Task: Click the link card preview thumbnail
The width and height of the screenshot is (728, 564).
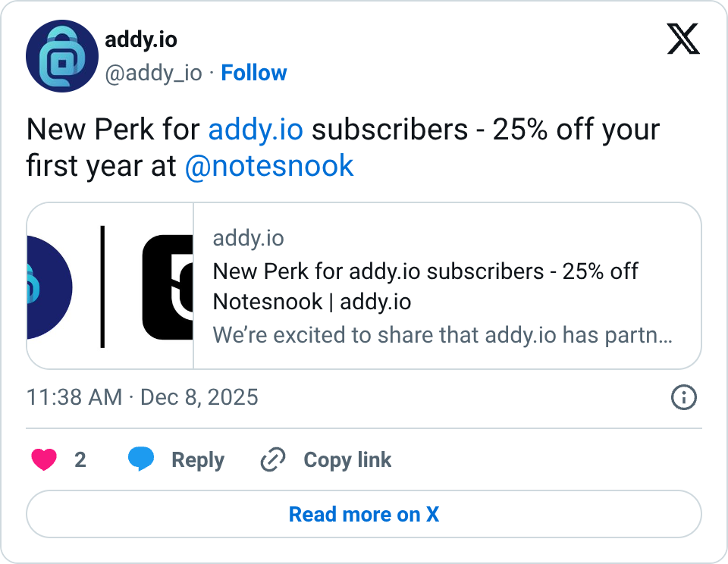Action: tap(111, 286)
